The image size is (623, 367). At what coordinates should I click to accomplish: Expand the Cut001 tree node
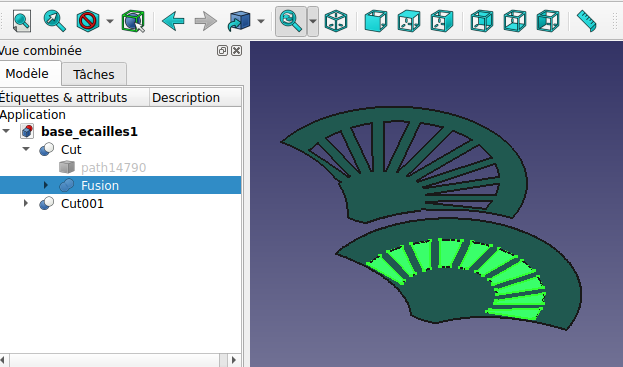pyautogui.click(x=26, y=203)
